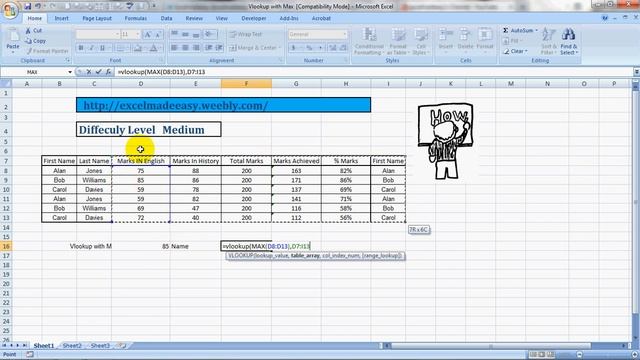Toggle Wrap Text on the cell
The height and width of the screenshot is (360, 640).
tap(246, 34)
